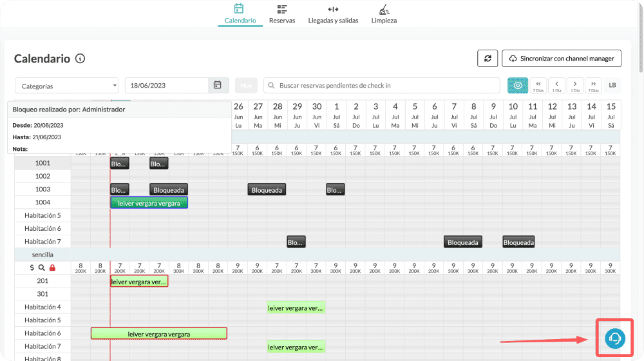The image size is (644, 361).
Task: Click Sincronizar con channel manager button
Action: coord(562,59)
